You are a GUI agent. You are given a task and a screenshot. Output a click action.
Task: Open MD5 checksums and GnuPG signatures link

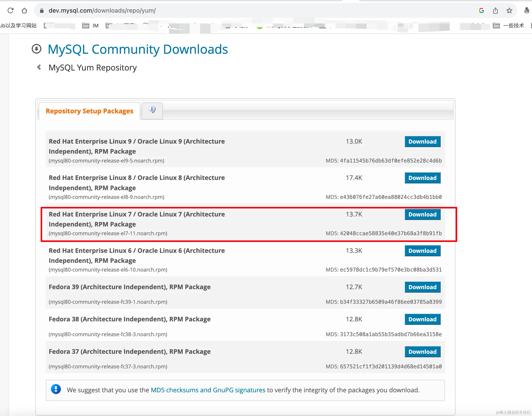click(x=208, y=390)
